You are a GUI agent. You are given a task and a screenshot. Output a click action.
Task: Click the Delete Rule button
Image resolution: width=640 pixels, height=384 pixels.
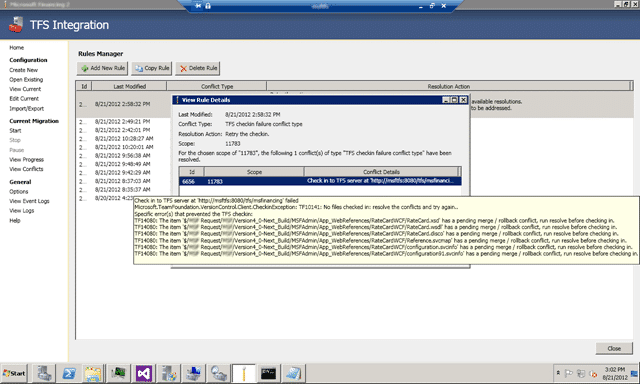[x=198, y=68]
